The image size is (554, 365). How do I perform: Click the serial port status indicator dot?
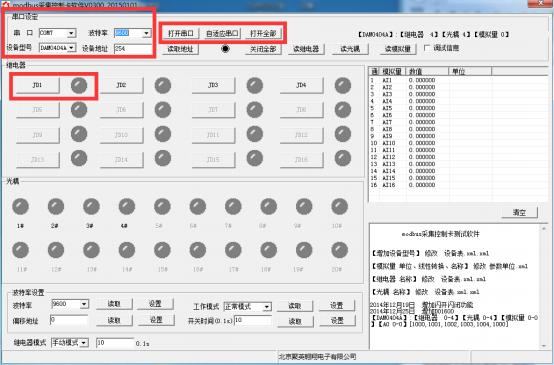225,48
